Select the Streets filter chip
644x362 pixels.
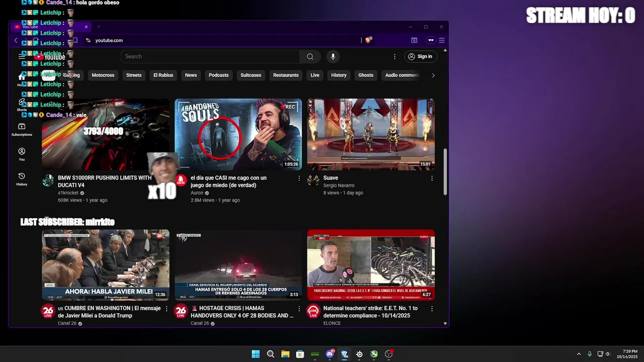coord(134,75)
